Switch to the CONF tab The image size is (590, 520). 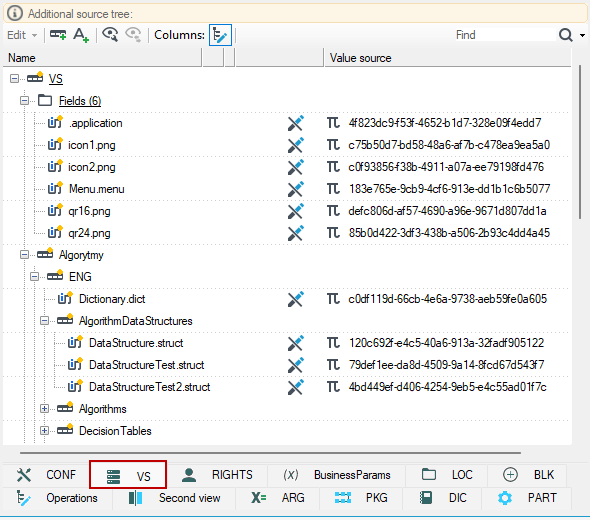click(x=47, y=475)
